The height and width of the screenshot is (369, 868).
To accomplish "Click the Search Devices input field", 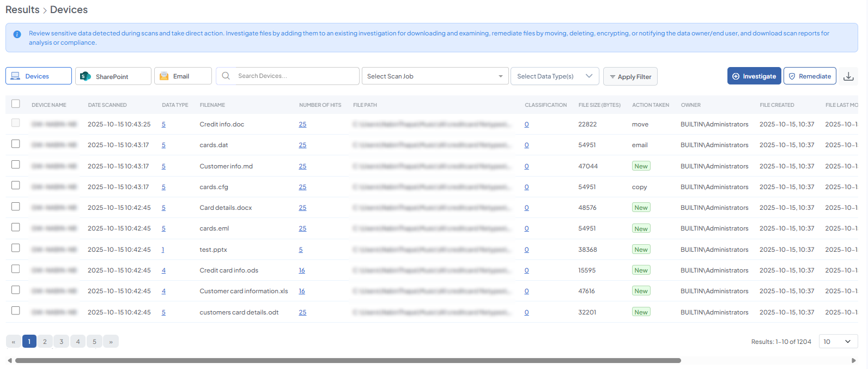I will (294, 76).
